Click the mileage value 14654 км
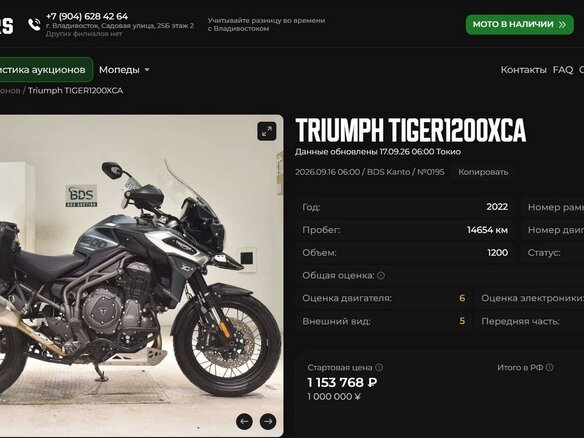 click(487, 230)
